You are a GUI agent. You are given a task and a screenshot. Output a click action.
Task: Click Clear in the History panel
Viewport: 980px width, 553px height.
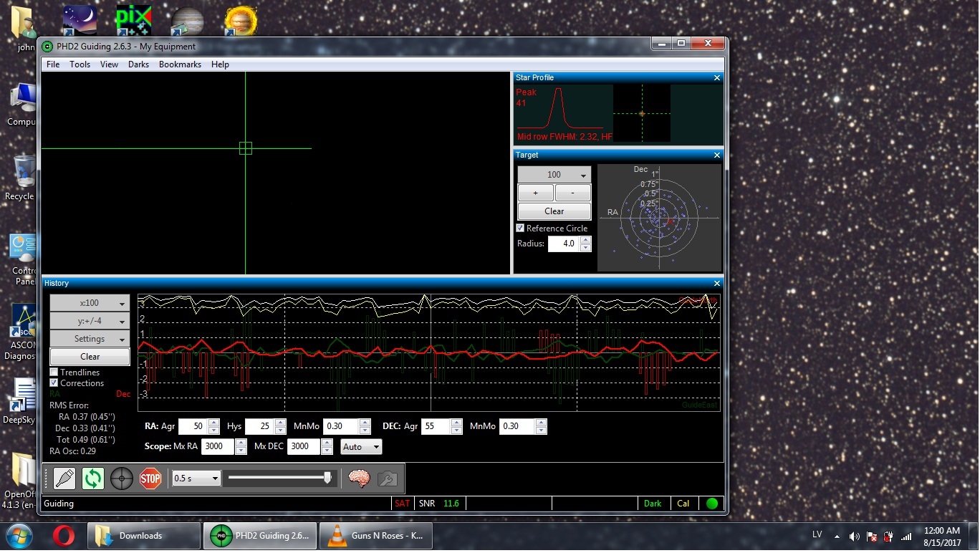(x=90, y=357)
